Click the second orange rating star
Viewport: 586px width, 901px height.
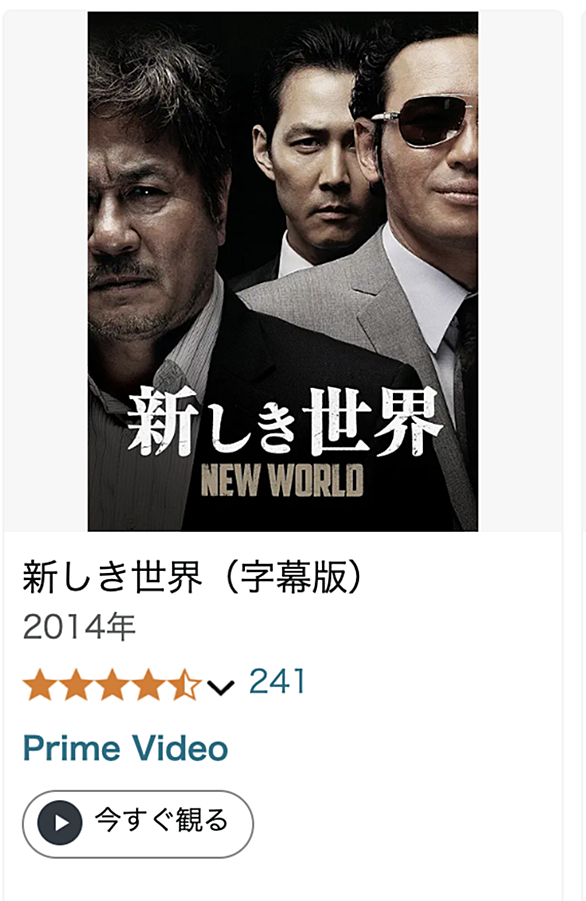76,684
